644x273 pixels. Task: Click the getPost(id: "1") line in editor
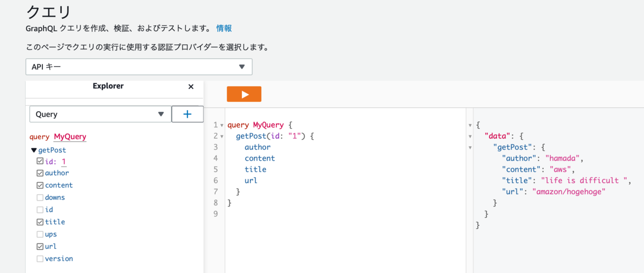275,136
